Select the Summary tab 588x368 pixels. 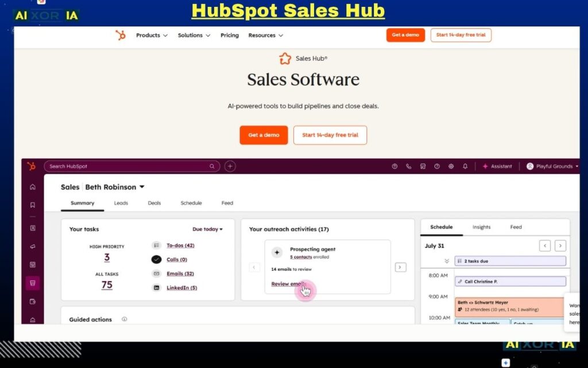(x=83, y=203)
